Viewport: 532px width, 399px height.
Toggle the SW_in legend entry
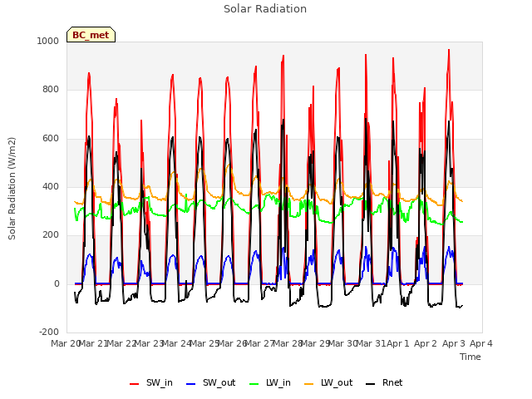pos(151,383)
